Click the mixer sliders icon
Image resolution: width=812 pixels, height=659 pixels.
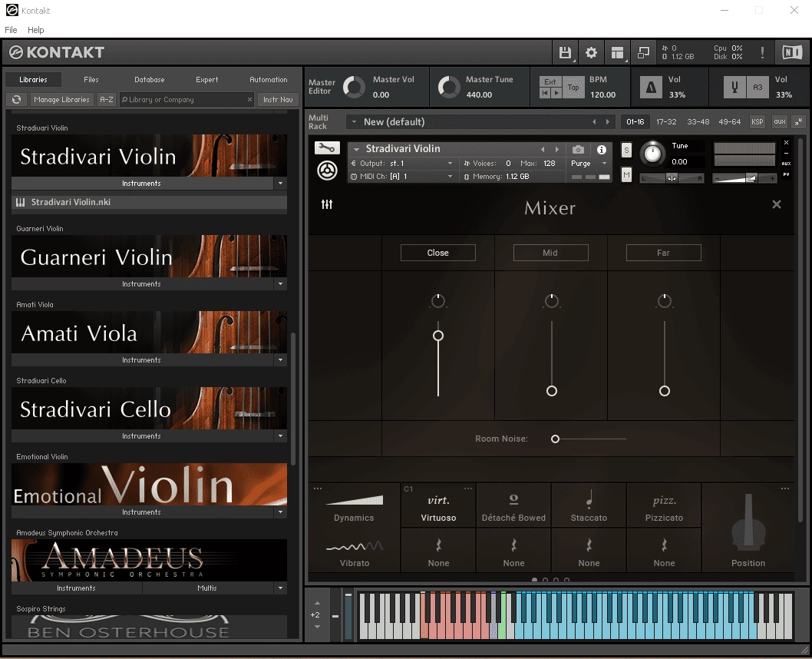click(x=327, y=204)
